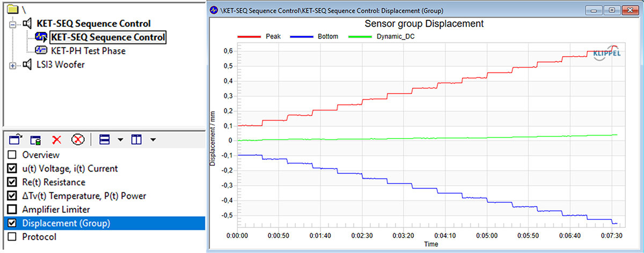Click the open windows toolbar icon

tap(16, 140)
